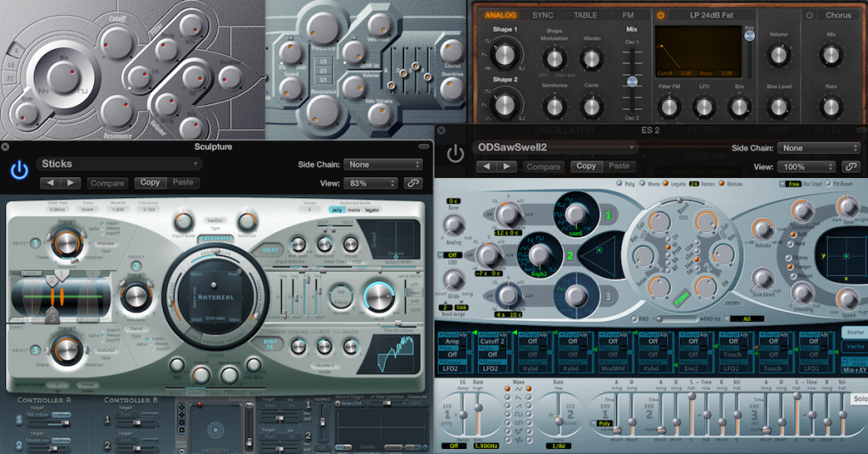Click the ES 2 oscillator 2 number button

click(x=569, y=256)
